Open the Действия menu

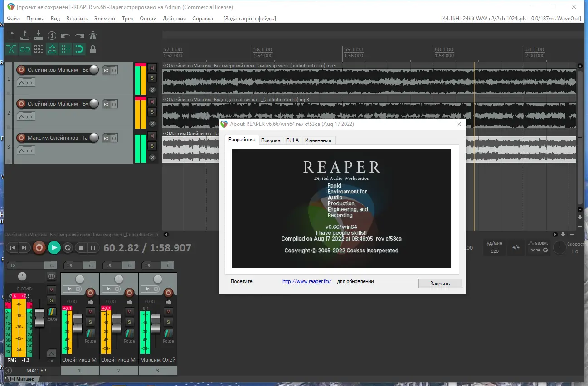click(x=174, y=19)
